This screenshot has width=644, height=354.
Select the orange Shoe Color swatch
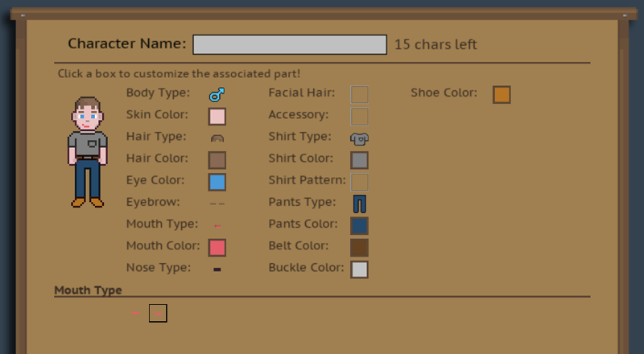click(502, 94)
